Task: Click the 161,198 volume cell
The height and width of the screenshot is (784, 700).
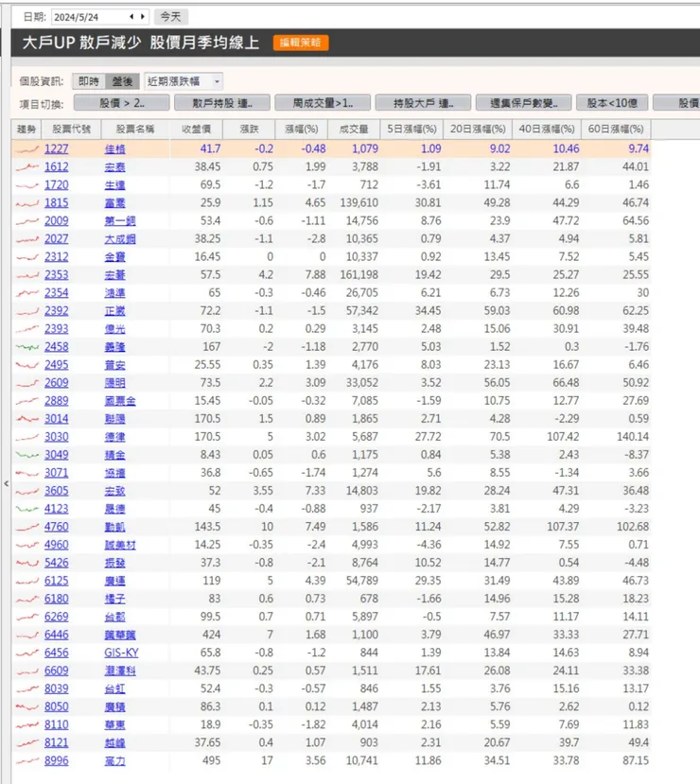Action: click(x=359, y=275)
